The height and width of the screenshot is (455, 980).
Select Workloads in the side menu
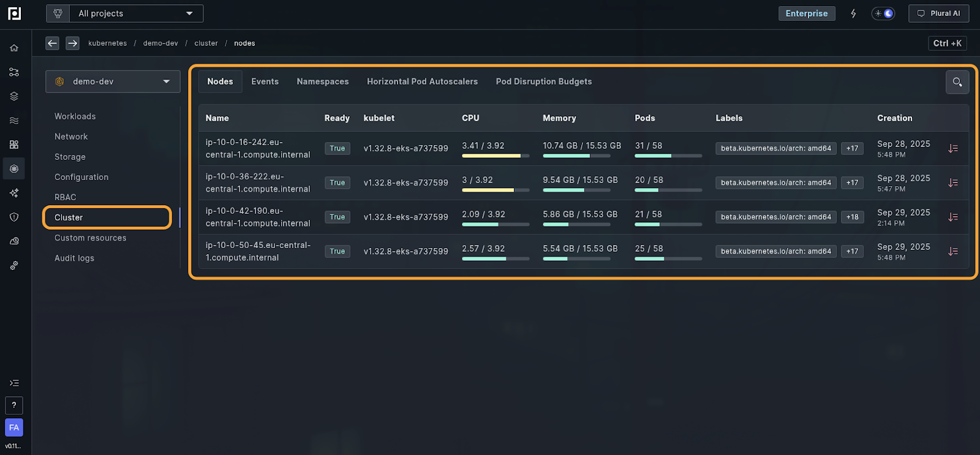tap(75, 116)
